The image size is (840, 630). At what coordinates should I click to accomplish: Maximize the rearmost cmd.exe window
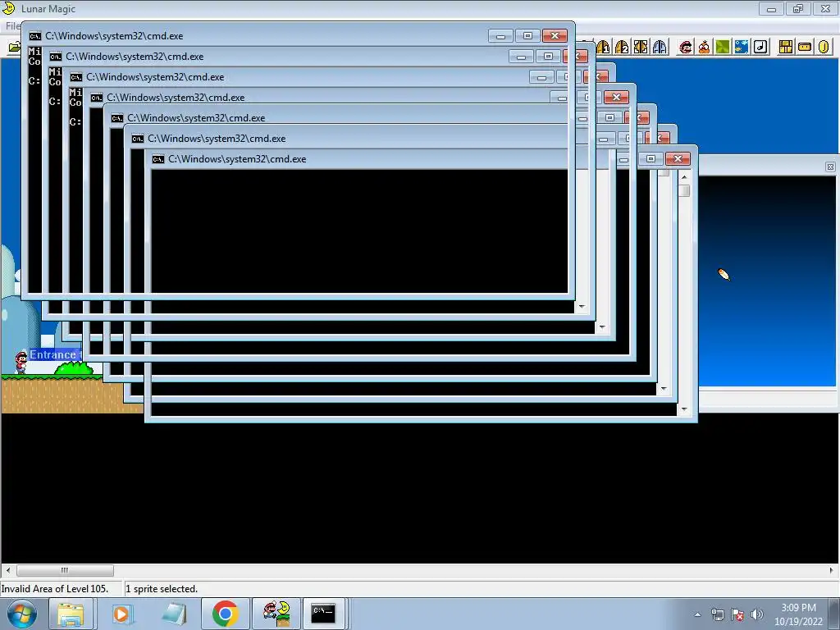(651, 158)
